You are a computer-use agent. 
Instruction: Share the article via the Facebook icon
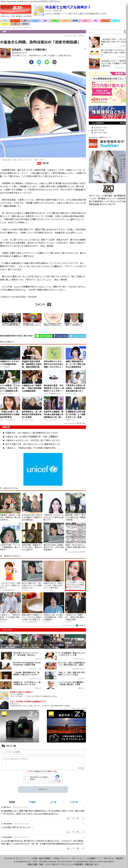[x=31, y=62]
